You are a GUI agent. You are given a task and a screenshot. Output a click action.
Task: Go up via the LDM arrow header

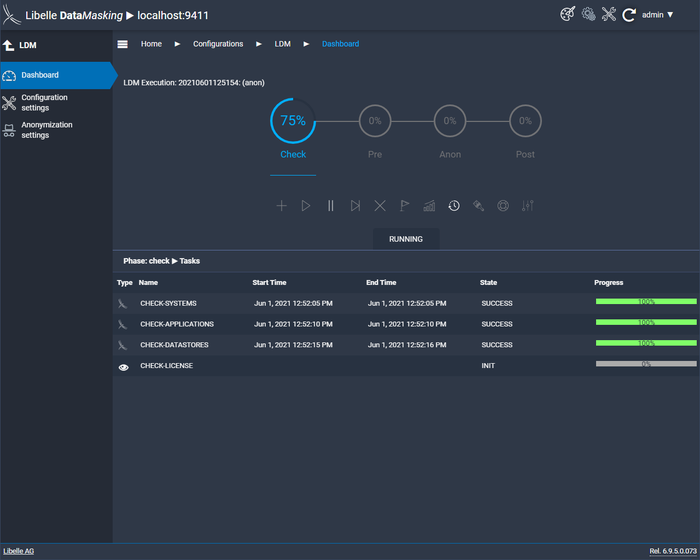[x=9, y=45]
